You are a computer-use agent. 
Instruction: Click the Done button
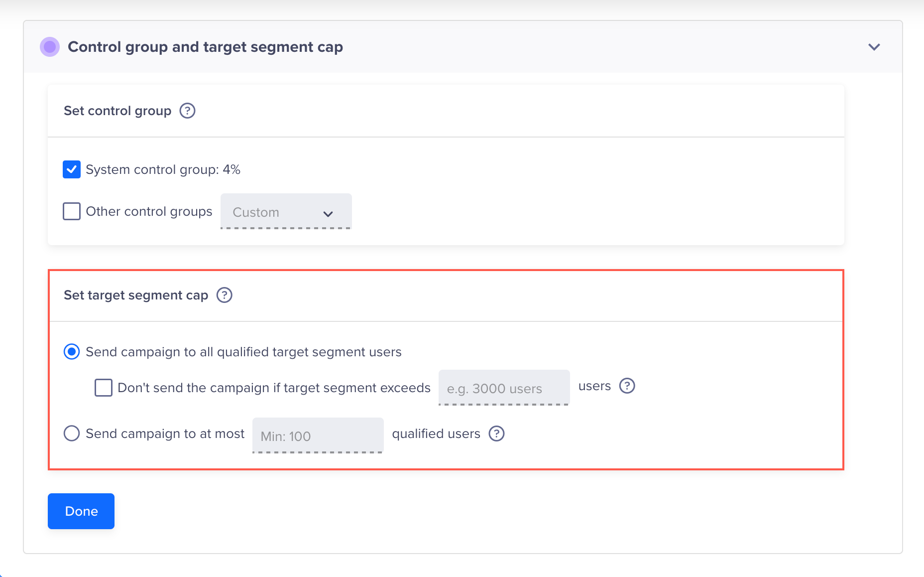81,511
